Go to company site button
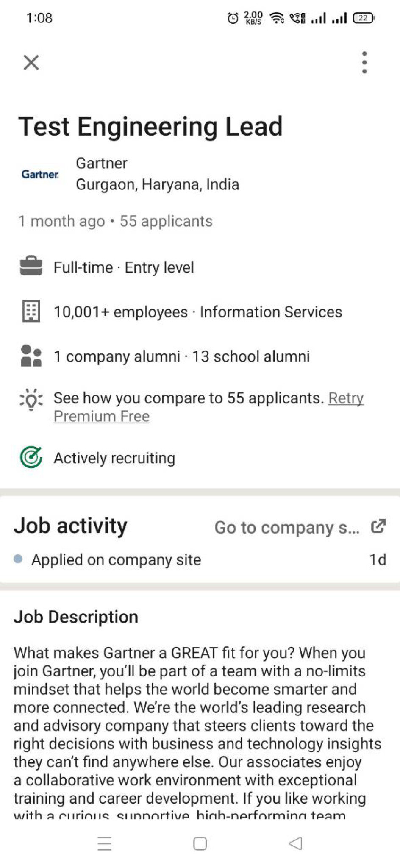 pyautogui.click(x=286, y=528)
